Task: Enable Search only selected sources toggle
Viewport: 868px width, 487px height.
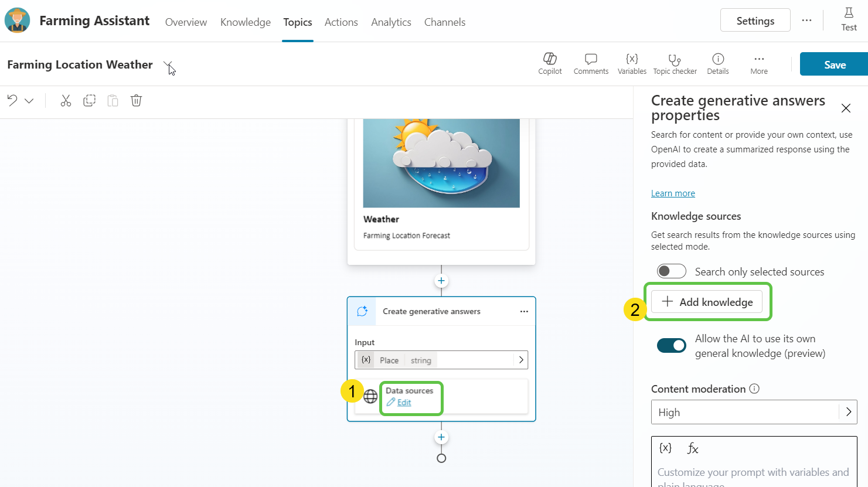Action: (x=671, y=271)
